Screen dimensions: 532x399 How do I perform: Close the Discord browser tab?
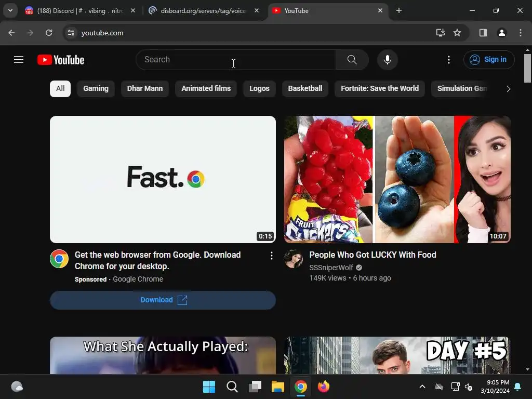[133, 11]
